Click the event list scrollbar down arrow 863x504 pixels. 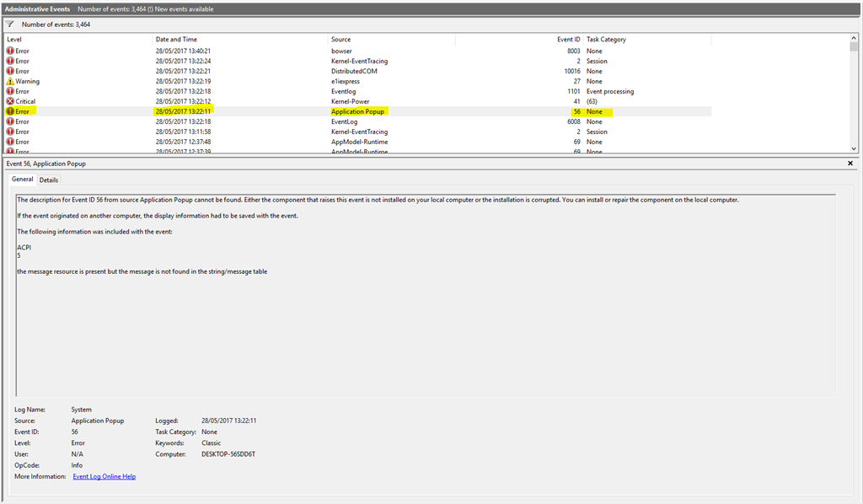(x=854, y=147)
